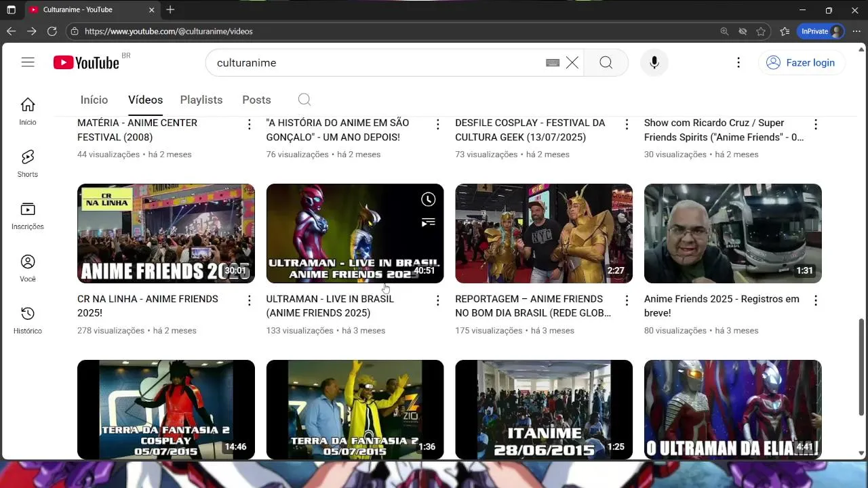Open options for MATÉRIA - ANIME CENTER FESTIVAL
This screenshot has width=868, height=488.
coord(250,124)
